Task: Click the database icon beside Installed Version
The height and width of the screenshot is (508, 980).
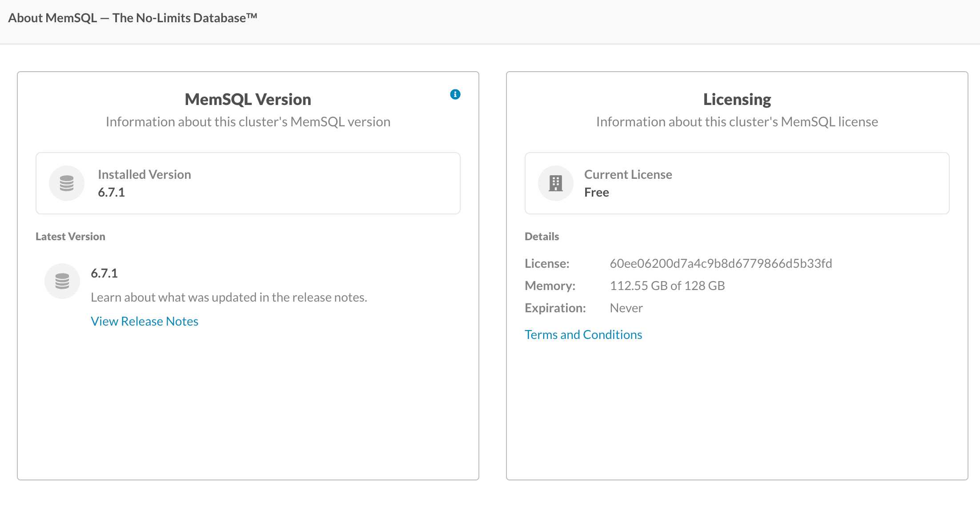Action: point(67,183)
